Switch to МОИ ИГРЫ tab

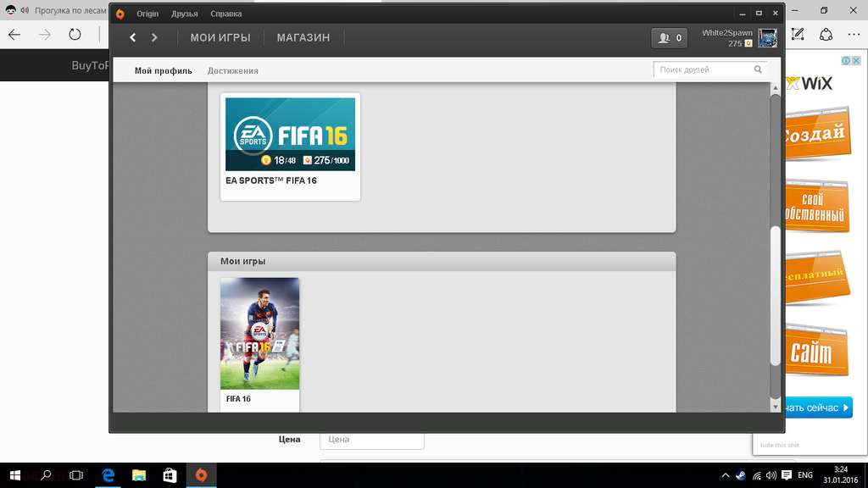(x=220, y=37)
